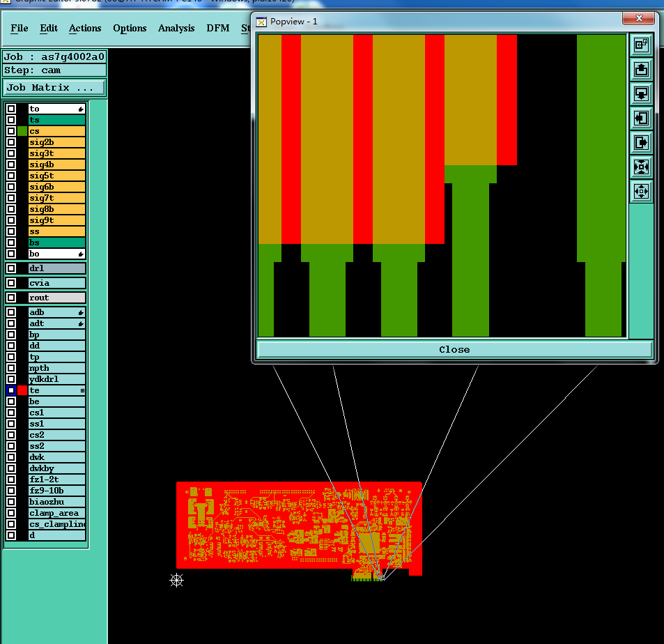Click the pointer icon on the bo layer row
The width and height of the screenshot is (664, 644).
click(81, 254)
